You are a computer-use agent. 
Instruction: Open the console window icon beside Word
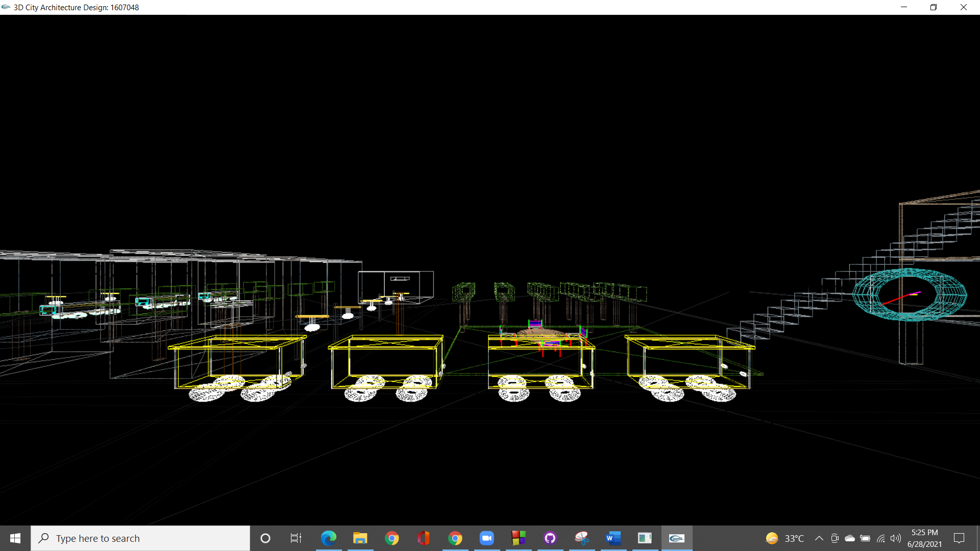pyautogui.click(x=645, y=538)
